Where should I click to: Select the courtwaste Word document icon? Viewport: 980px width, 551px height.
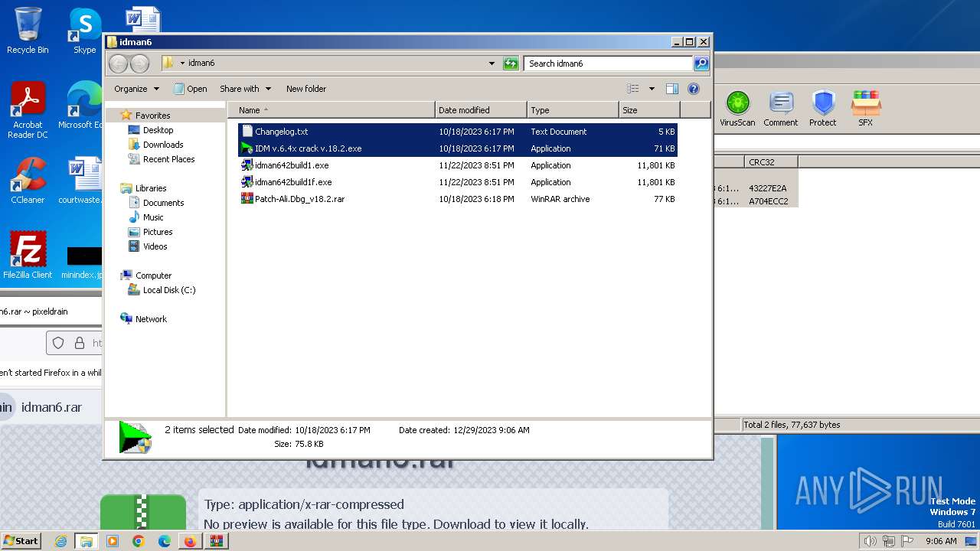(81, 181)
